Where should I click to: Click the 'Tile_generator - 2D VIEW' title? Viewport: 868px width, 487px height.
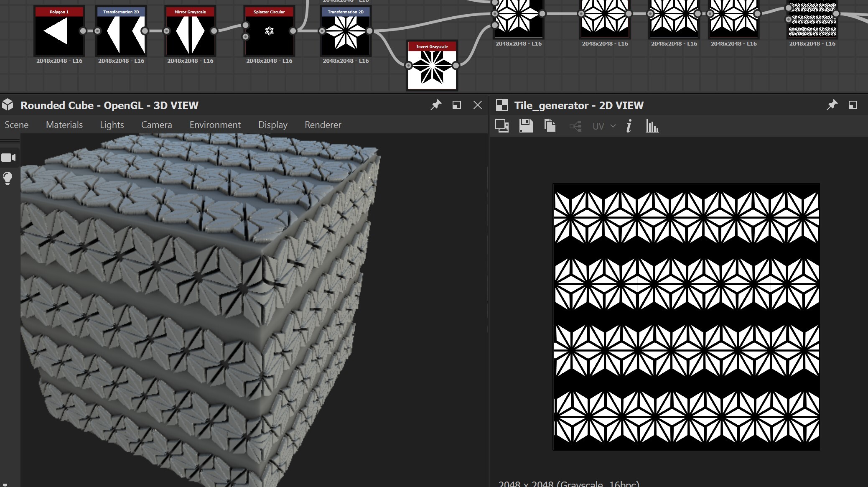coord(579,105)
